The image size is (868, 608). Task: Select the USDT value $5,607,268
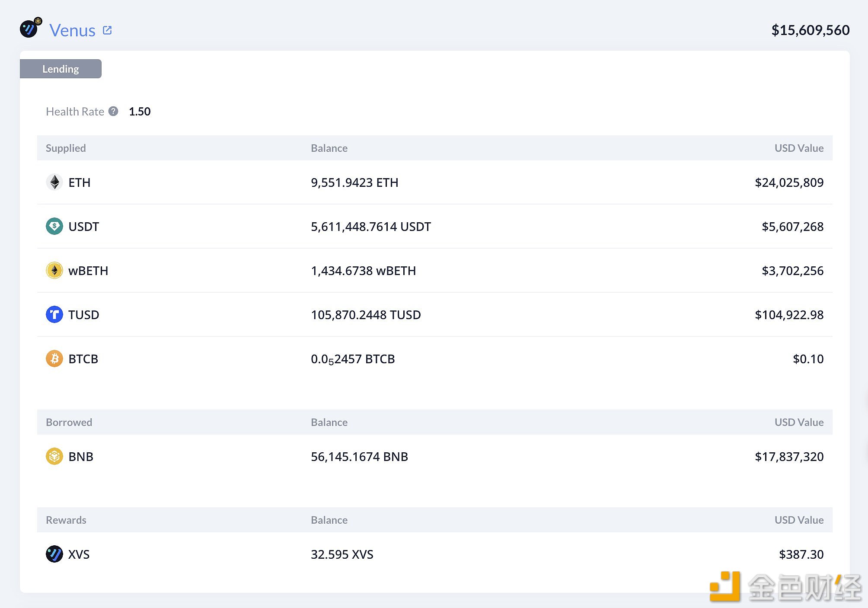tap(792, 227)
